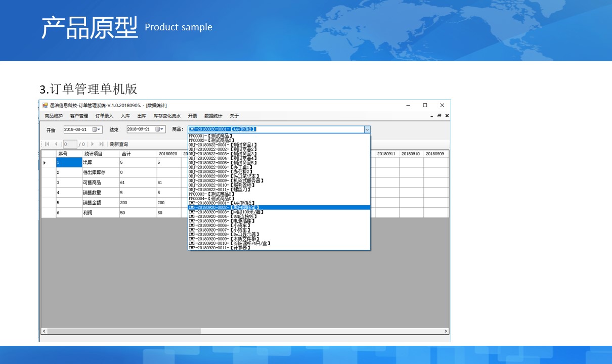The image size is (612, 364).
Task: Pick IMP-20180920-0001-【A4打印纸】 in the dropdown list
Action: [279, 203]
